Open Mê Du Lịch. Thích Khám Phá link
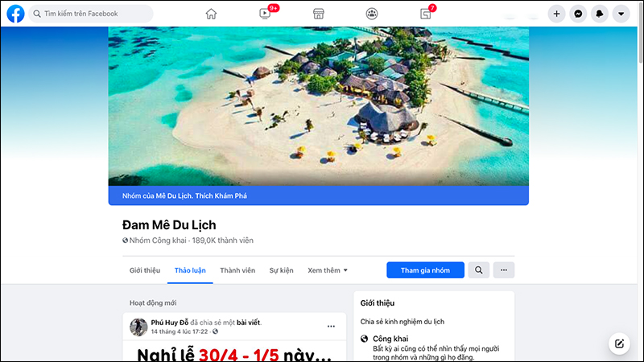Viewport: 644px width, 362px height. tap(200, 195)
